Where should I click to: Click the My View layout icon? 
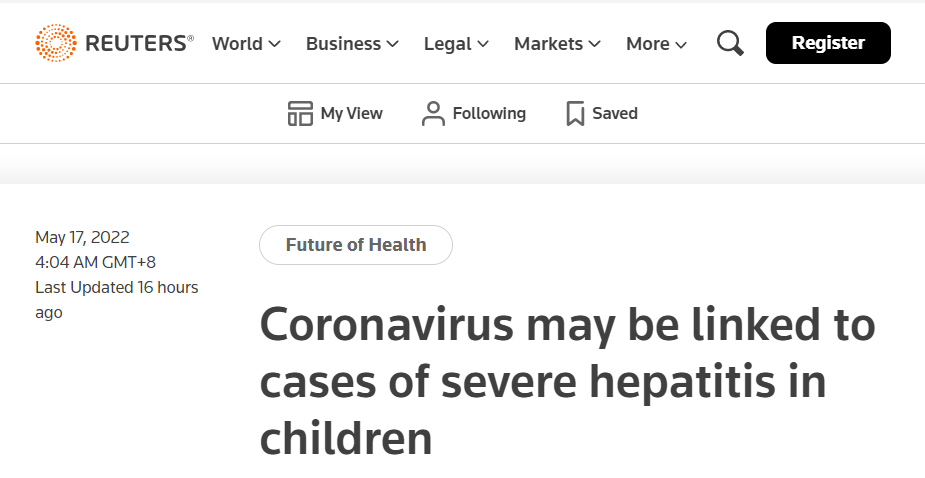(300, 113)
